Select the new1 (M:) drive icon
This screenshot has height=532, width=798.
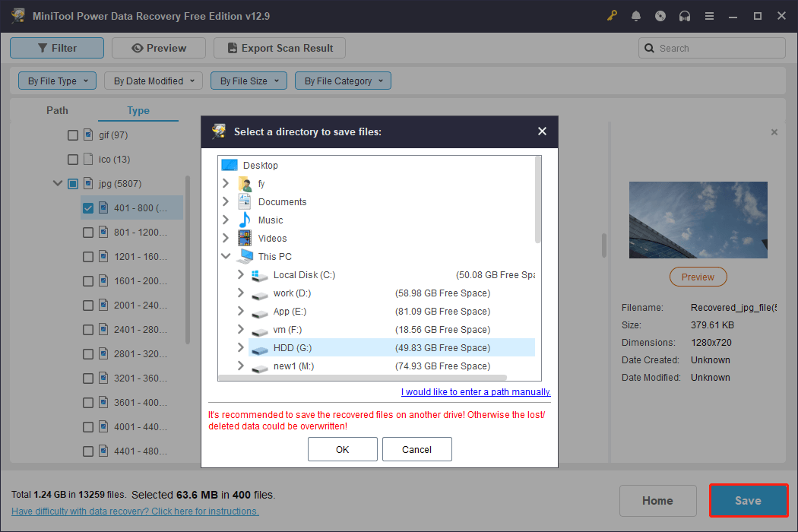pyautogui.click(x=260, y=368)
